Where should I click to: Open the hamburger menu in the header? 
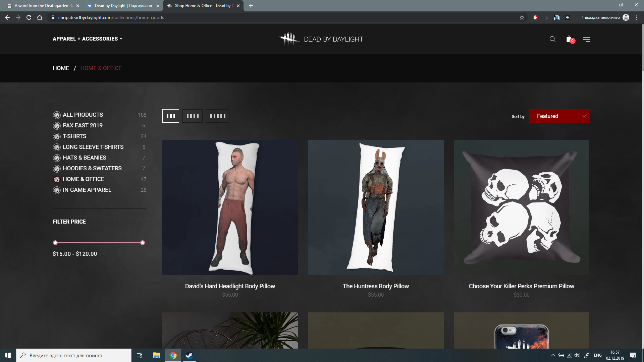pos(586,39)
